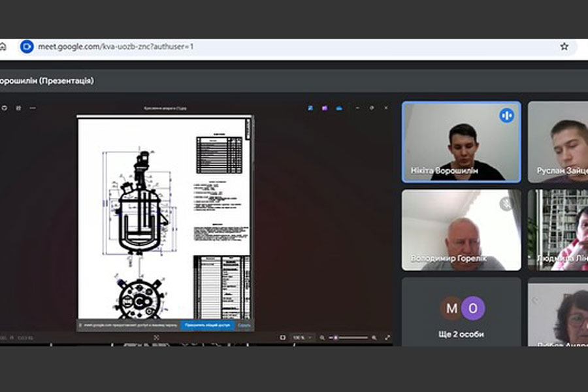The image size is (588, 392).
Task: Open the zoom percentage dropdown
Action: [302, 338]
